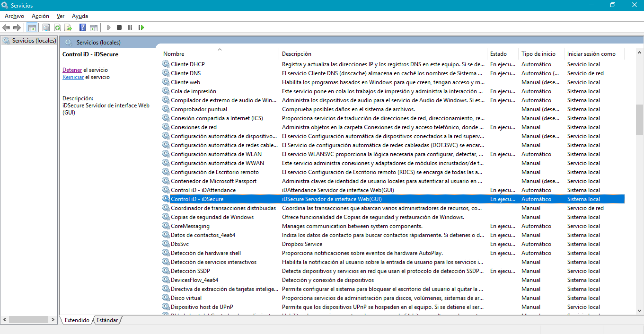
Task: Switch to the Extendido tab
Action: tap(77, 320)
